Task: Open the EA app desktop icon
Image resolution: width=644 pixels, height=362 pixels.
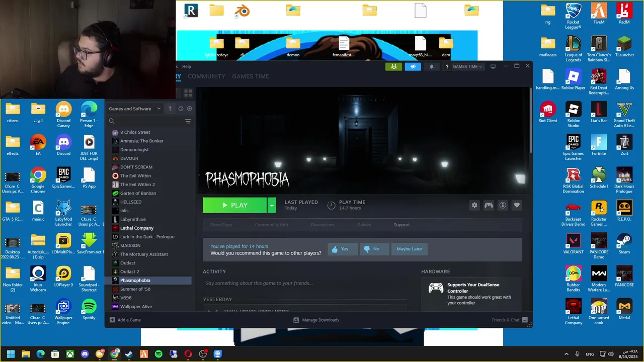Action: tap(38, 145)
